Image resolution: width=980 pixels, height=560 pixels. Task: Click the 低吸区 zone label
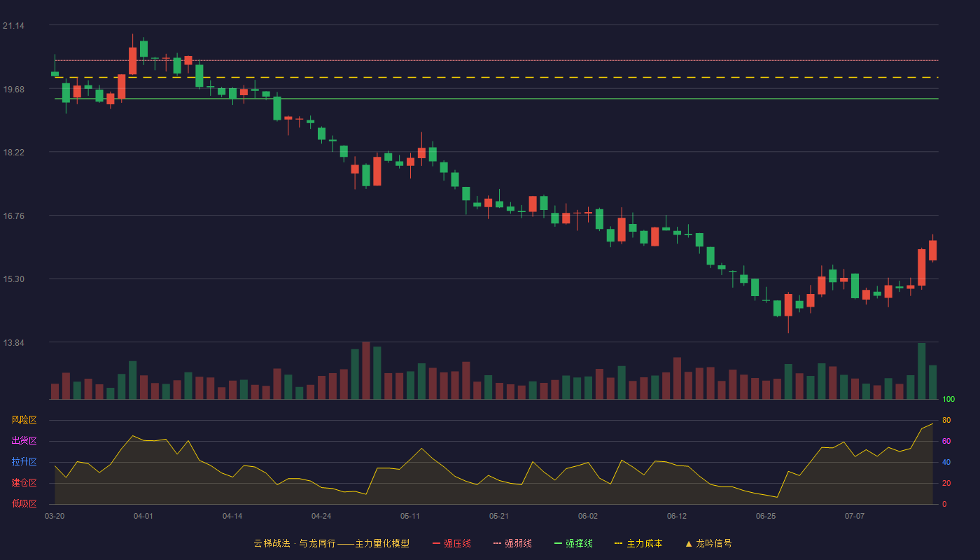[x=24, y=503]
